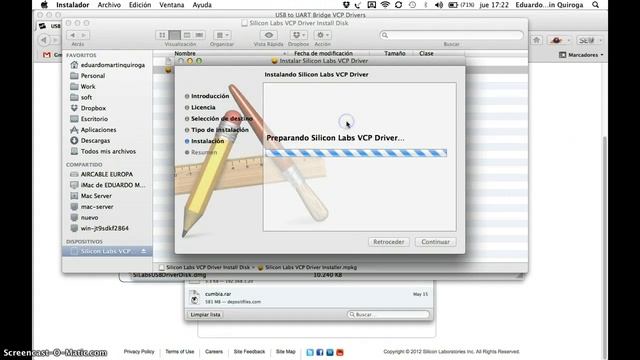Eject the Silicon Labs VCP disk
The width and height of the screenshot is (640, 360).
(143, 251)
